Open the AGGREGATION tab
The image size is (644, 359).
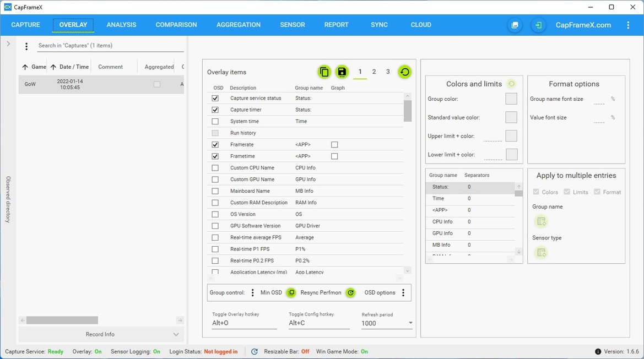[x=239, y=25]
